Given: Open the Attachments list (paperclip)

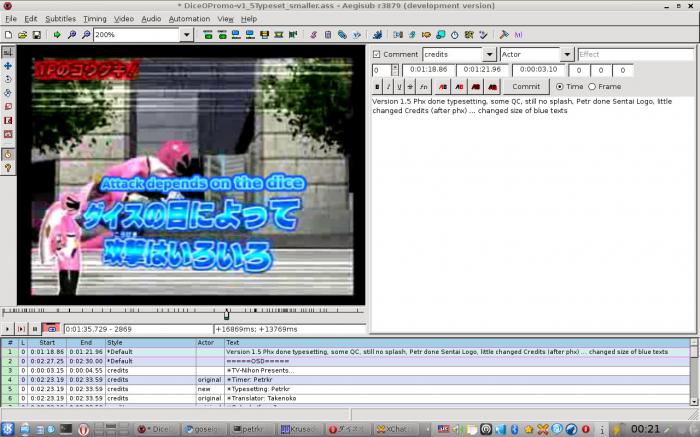Looking at the screenshot, I should (342, 34).
